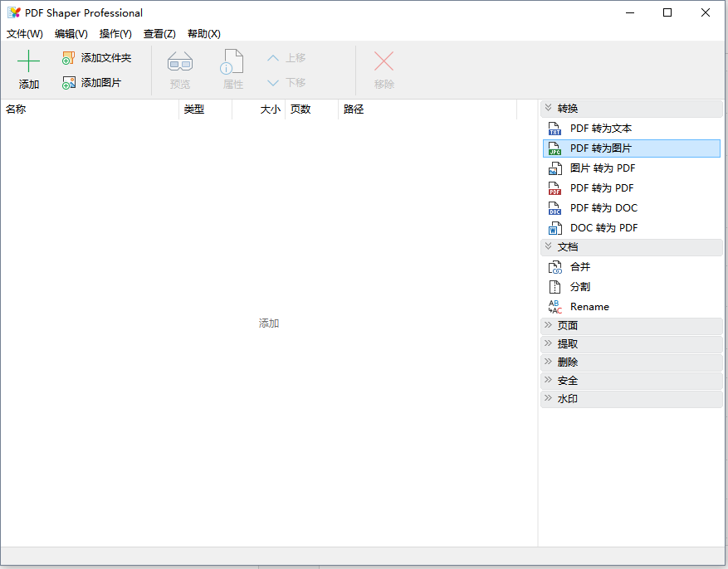The width and height of the screenshot is (728, 569).
Task: Click the 预览 glasses icon
Action: 180,61
